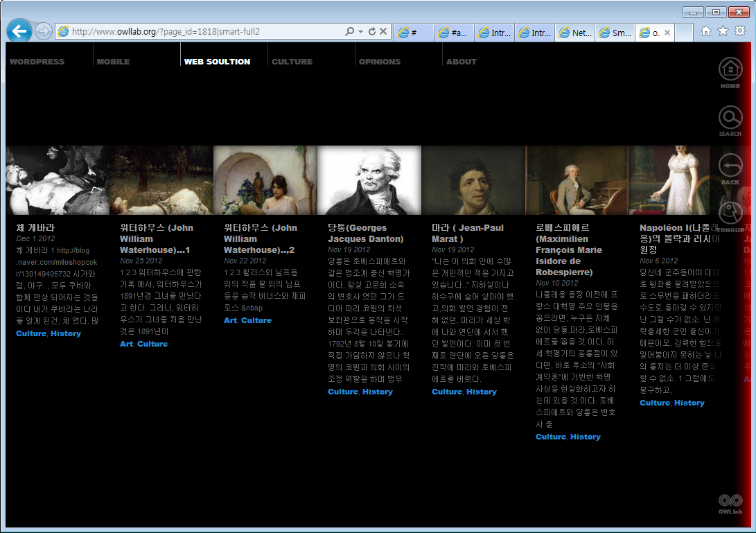
Task: Open a new blank browser tab
Action: (684, 33)
